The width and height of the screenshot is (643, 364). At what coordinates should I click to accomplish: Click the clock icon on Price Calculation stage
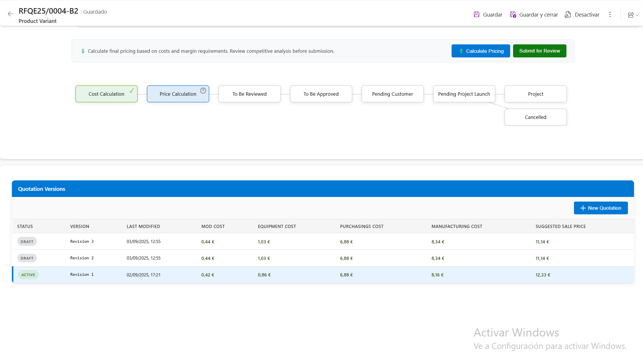click(203, 90)
